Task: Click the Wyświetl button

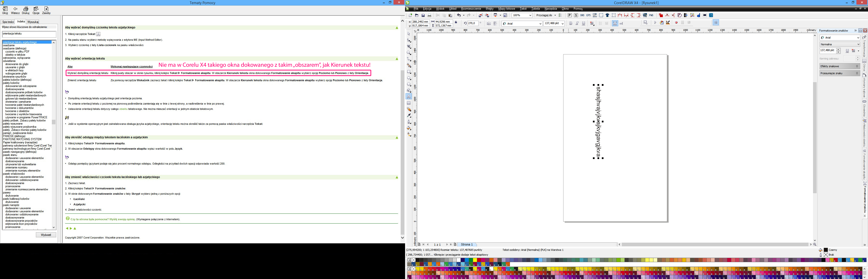Action: (46, 235)
